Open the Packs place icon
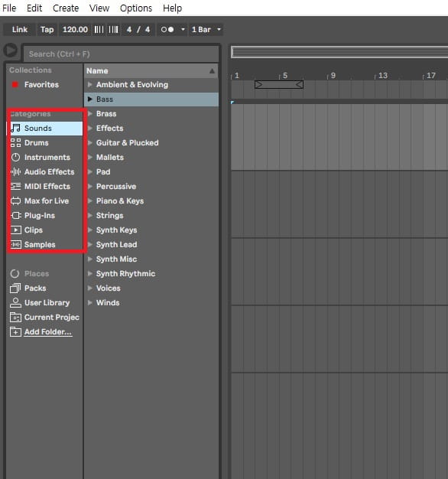This screenshot has height=479, width=448. pos(15,288)
